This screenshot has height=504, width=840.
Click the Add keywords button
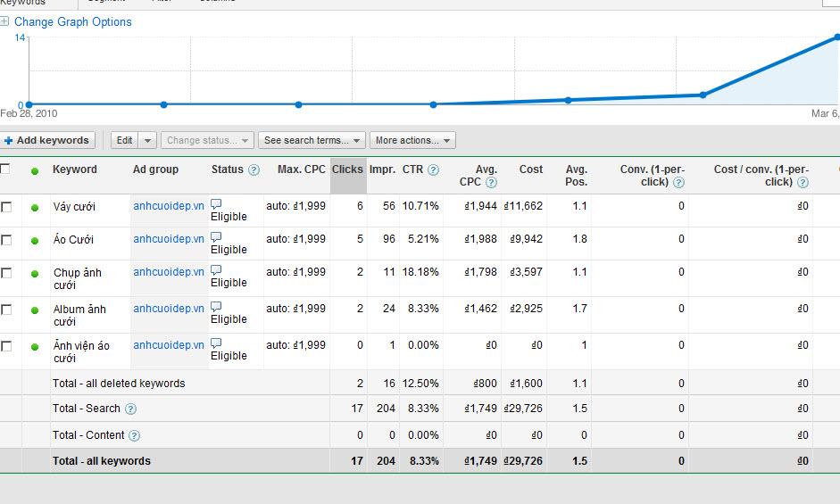(47, 140)
